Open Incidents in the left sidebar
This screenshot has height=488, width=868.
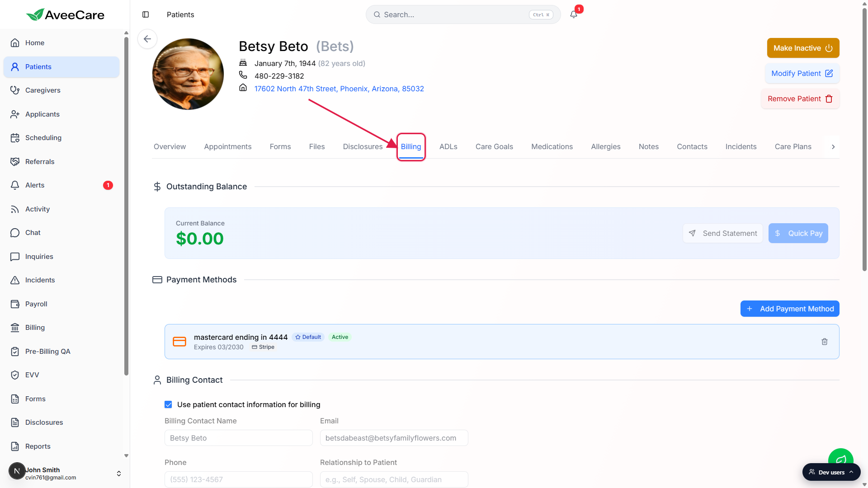[x=61, y=280]
